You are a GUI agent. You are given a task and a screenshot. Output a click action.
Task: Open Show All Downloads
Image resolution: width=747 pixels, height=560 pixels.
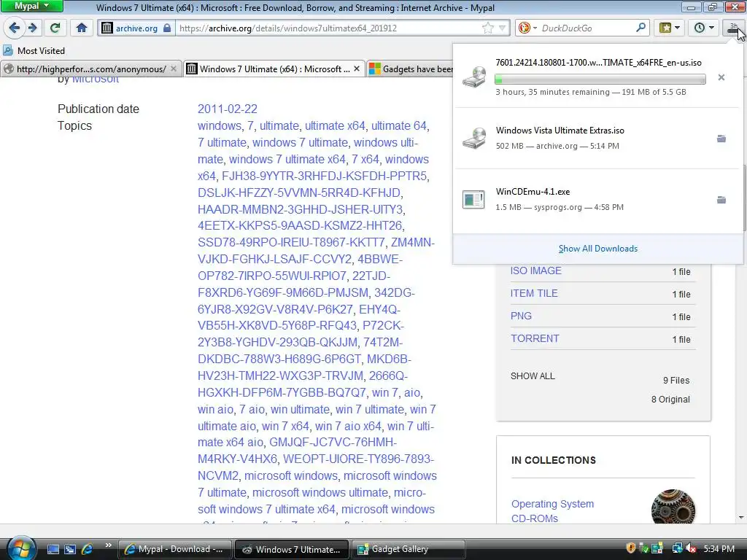598,249
